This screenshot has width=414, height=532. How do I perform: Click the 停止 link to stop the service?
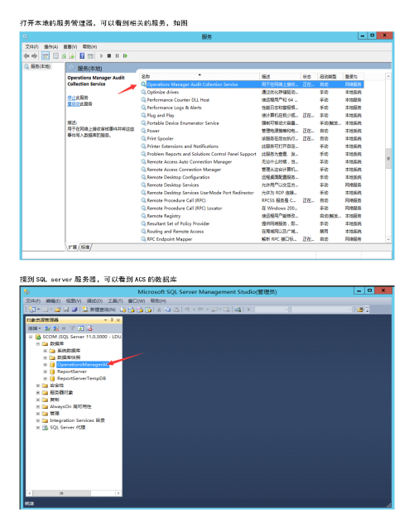(71, 98)
